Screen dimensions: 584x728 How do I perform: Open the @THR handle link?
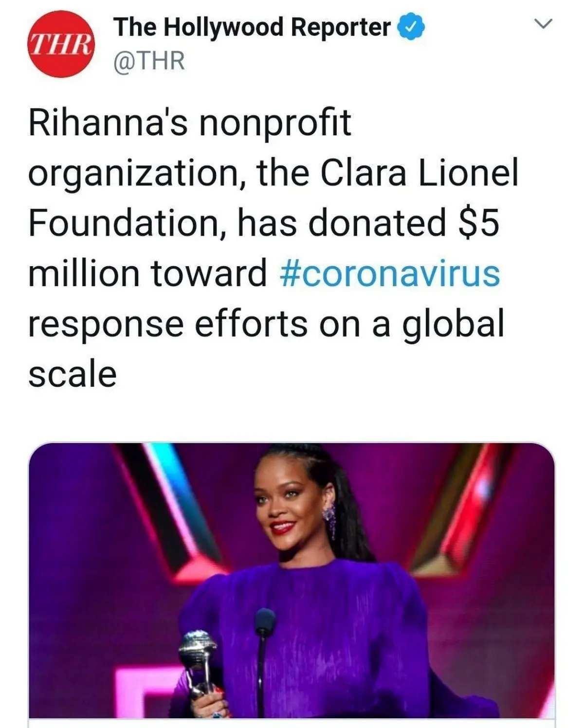tap(149, 62)
